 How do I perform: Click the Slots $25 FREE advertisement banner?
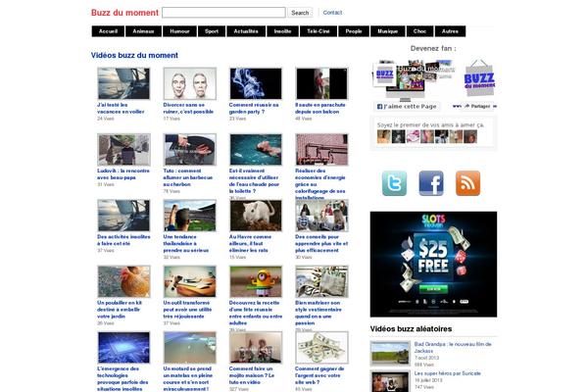point(433,264)
